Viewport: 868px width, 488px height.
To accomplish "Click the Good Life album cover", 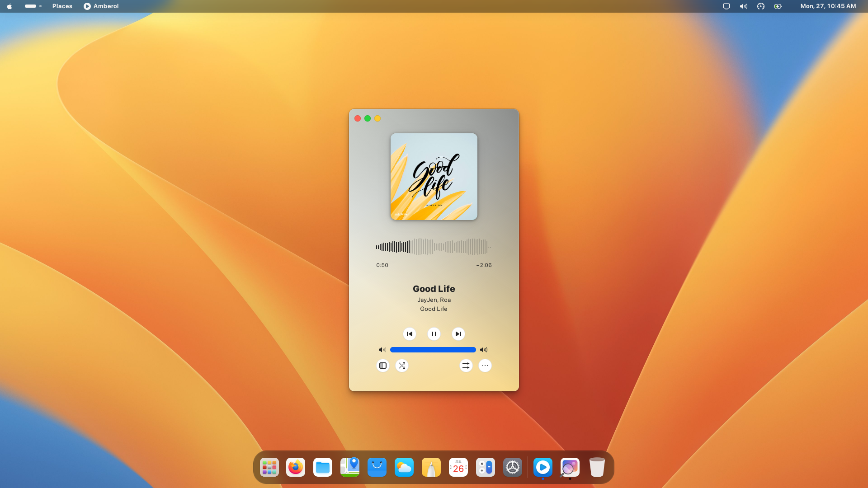I will [x=434, y=177].
